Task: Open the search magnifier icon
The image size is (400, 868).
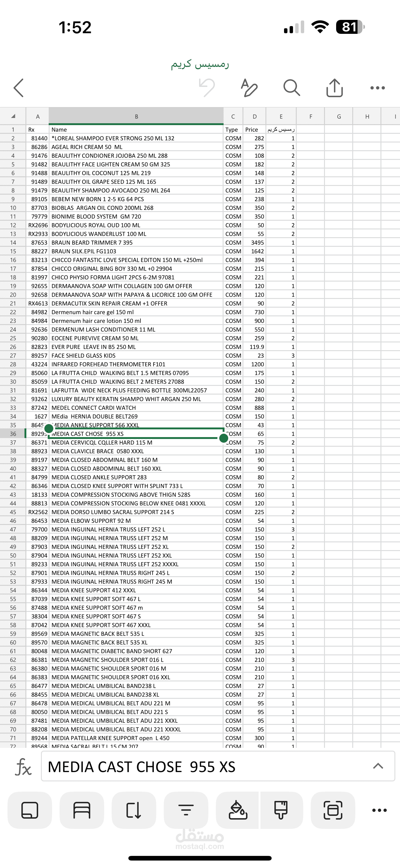Action: pyautogui.click(x=291, y=88)
